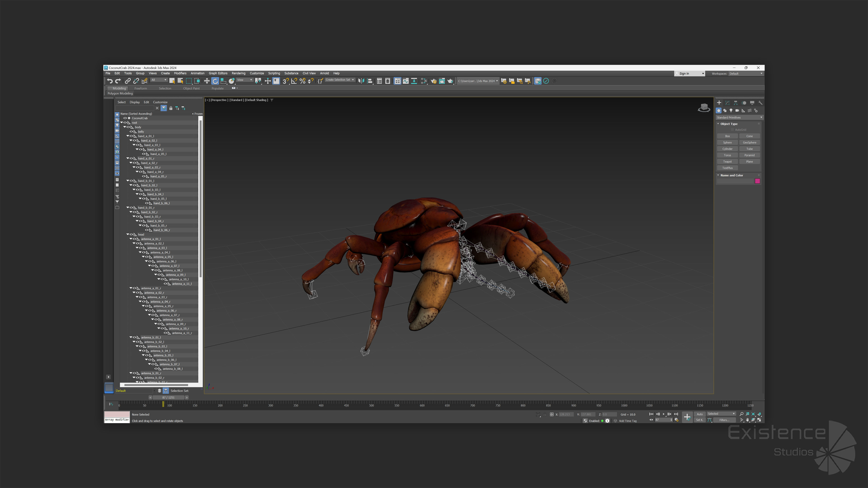Viewport: 868px width, 488px height.
Task: Click the Undo arrow icon
Action: tap(110, 81)
